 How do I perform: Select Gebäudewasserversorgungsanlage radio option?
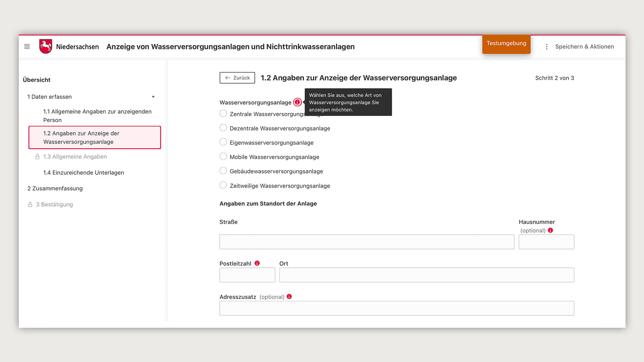(223, 171)
